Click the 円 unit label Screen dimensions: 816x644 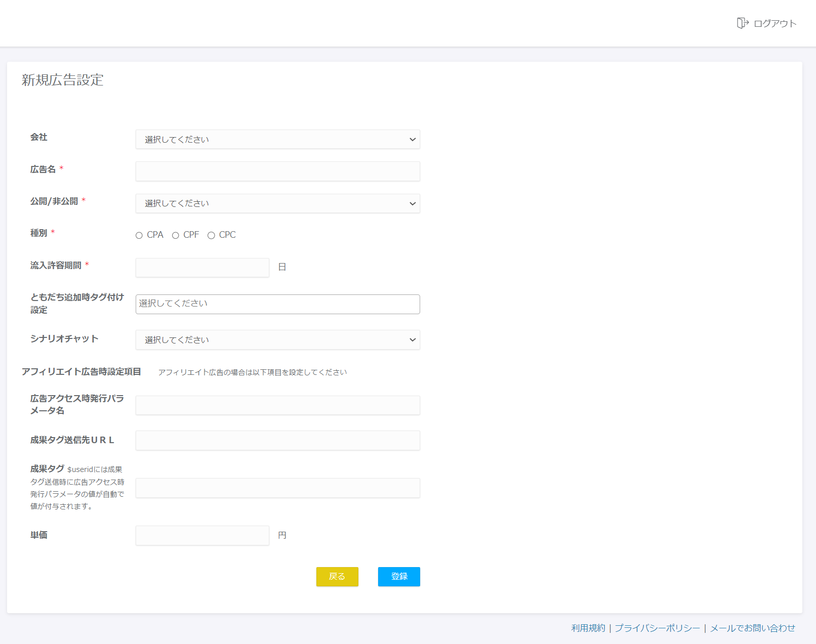click(x=282, y=535)
